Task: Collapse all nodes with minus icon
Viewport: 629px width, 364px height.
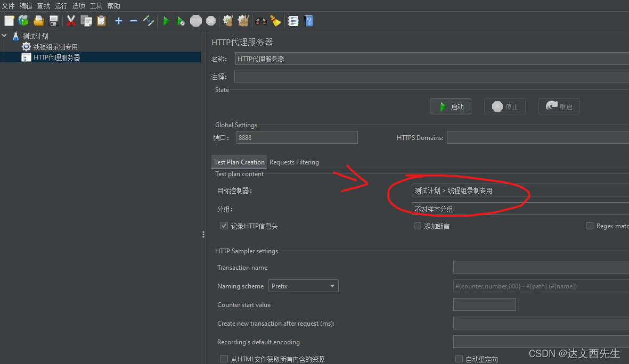Action: pos(134,21)
